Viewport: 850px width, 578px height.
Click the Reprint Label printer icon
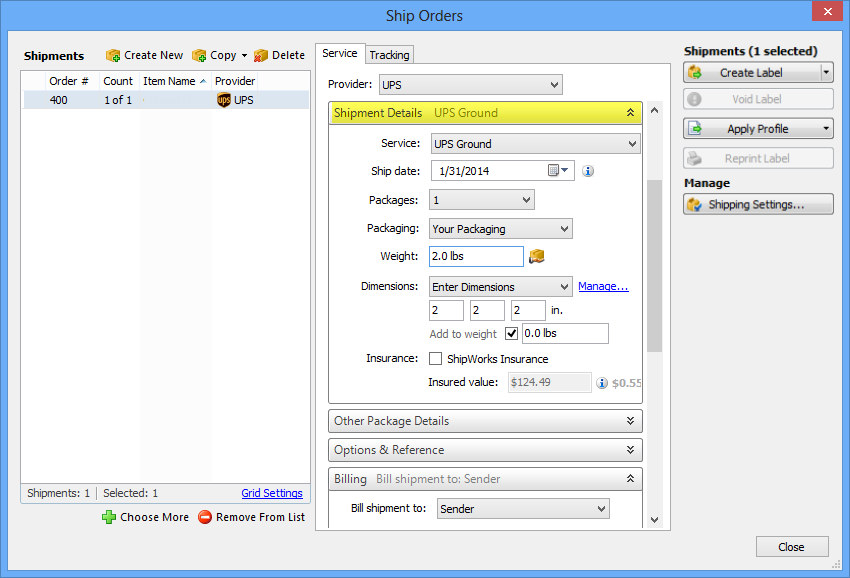click(694, 158)
